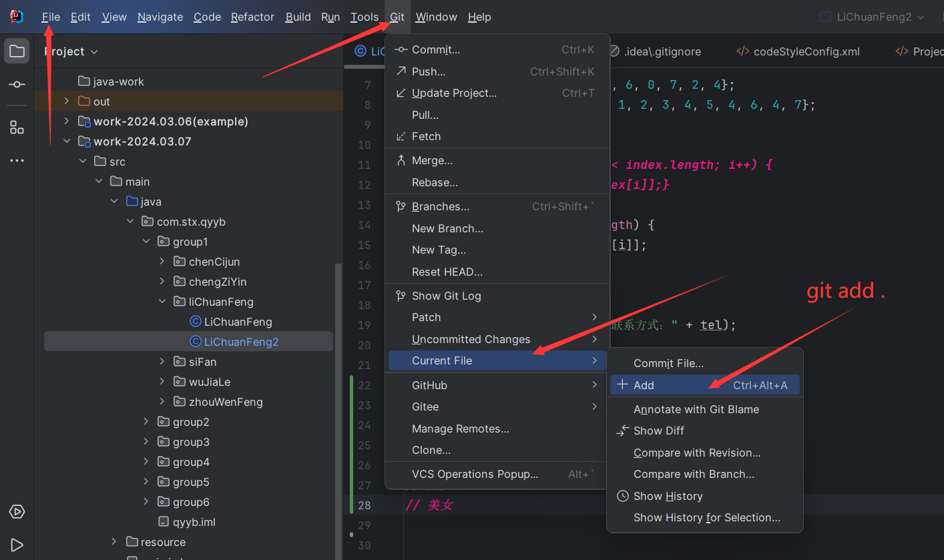This screenshot has height=560, width=944.
Task: Expand the chenCijun package chevron
Action: [162, 262]
